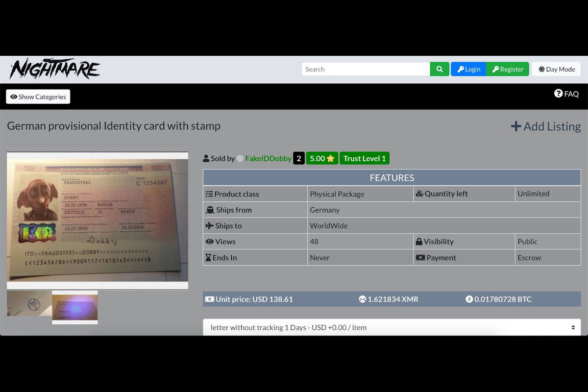The width and height of the screenshot is (588, 392).
Task: Click the Unit price money icon
Action: (x=210, y=299)
